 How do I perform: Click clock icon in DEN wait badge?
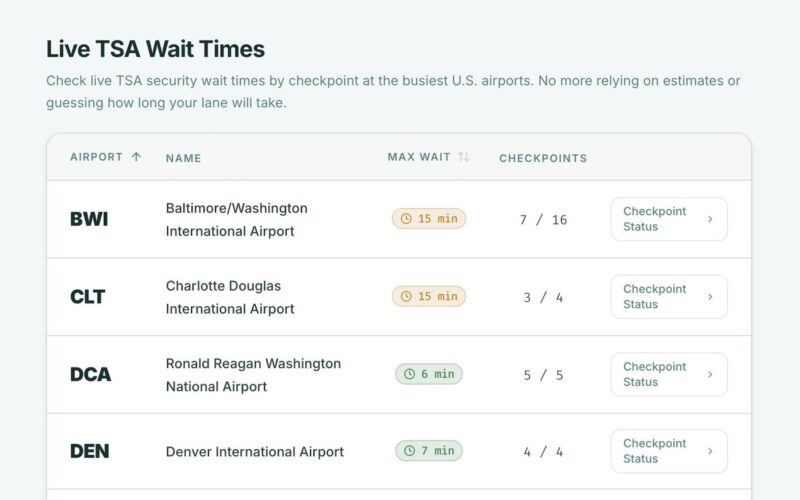click(409, 451)
